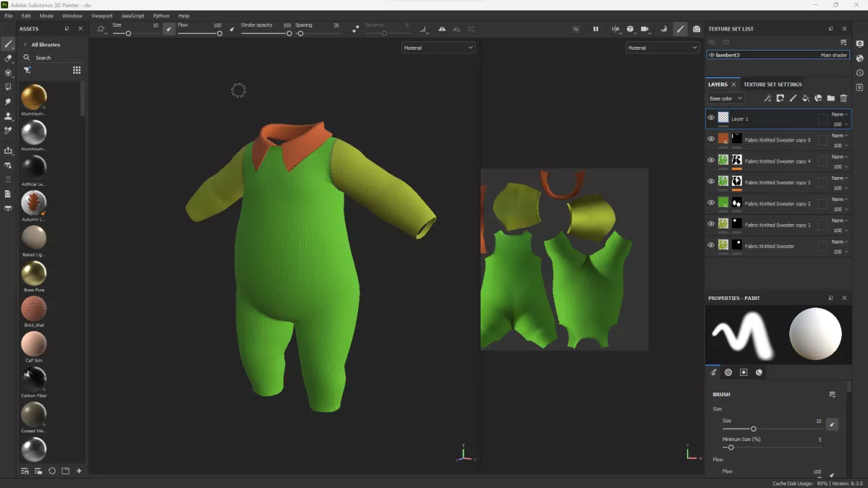Screen dimensions: 868x488
Task: Select the Polygon Fill tool
Action: click(x=8, y=87)
